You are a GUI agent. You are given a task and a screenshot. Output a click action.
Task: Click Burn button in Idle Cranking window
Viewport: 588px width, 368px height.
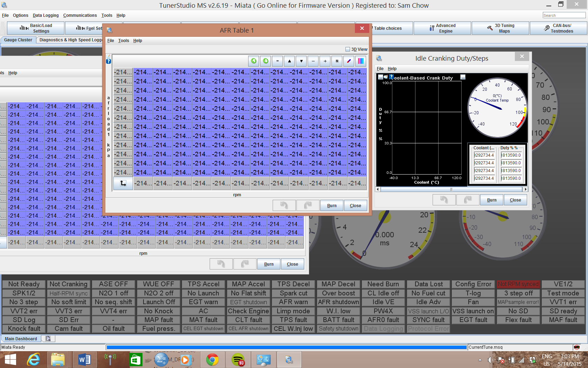pos(491,200)
